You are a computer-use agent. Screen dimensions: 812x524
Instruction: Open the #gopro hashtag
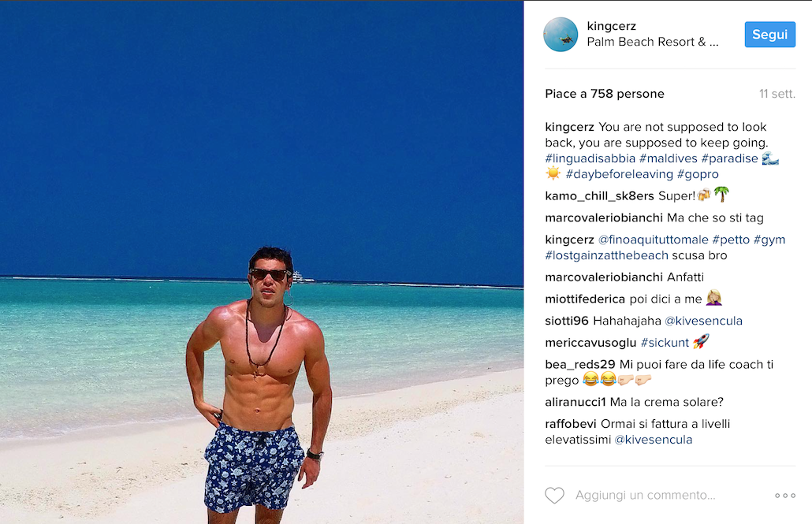pyautogui.click(x=698, y=174)
